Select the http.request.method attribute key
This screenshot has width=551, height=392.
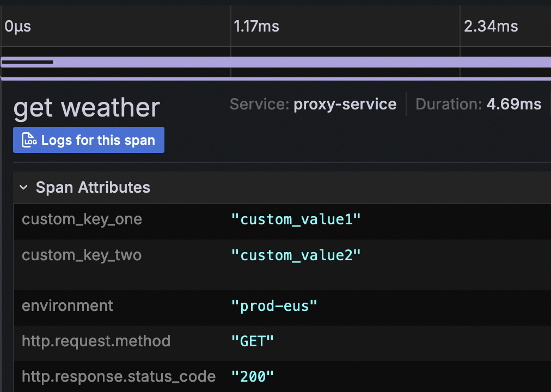point(96,341)
